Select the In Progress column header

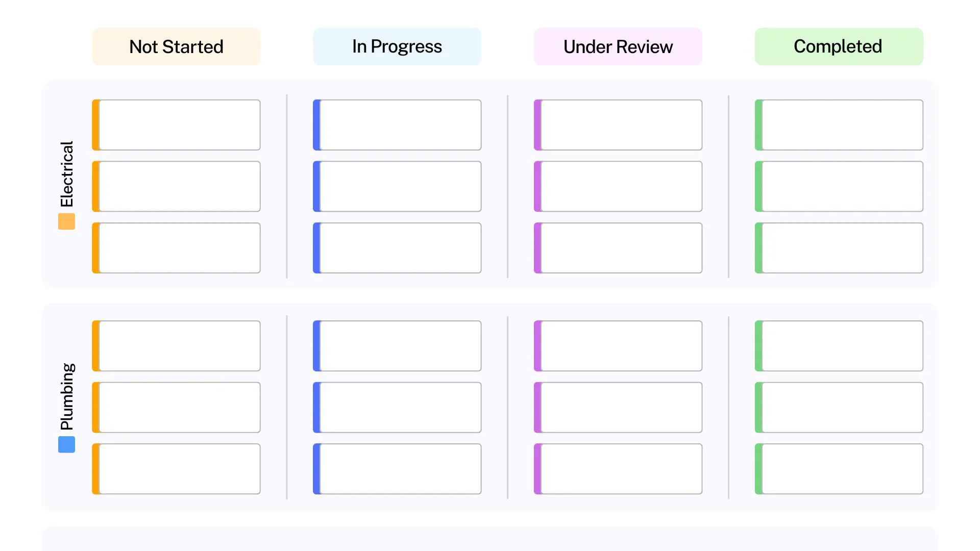(397, 46)
